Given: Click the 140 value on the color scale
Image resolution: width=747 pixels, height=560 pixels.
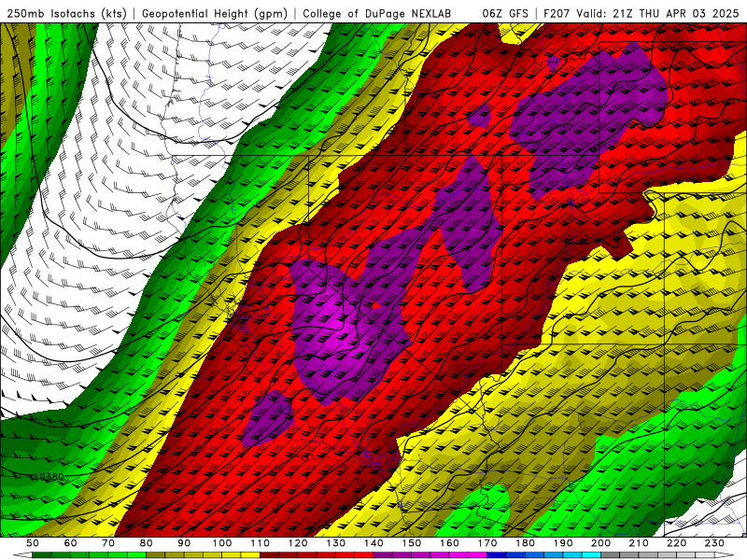Looking at the screenshot, I should coord(373,543).
